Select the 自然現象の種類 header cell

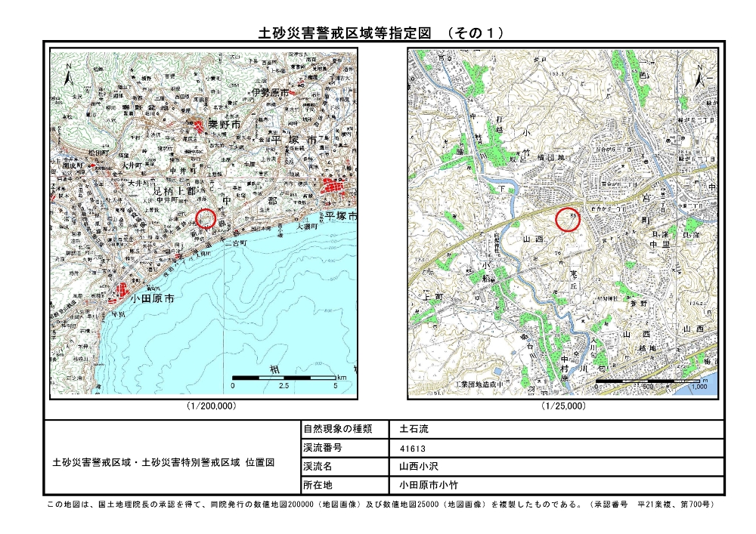[337, 429]
